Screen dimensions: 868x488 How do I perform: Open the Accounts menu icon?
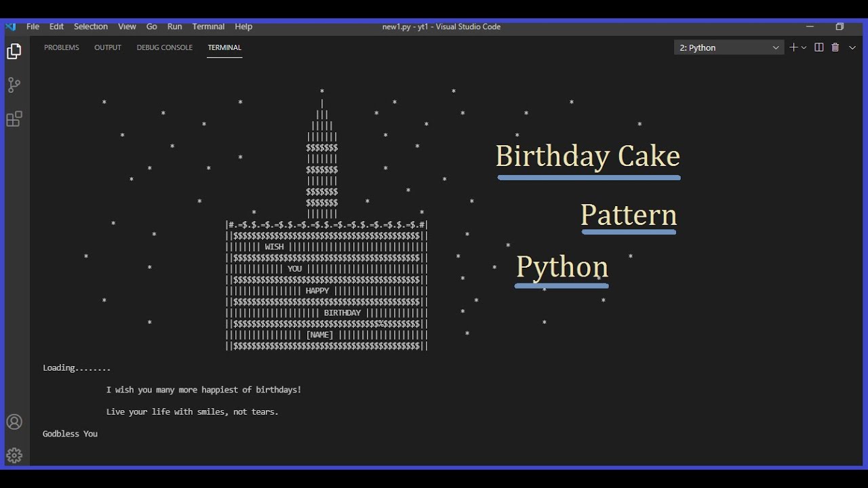14,422
